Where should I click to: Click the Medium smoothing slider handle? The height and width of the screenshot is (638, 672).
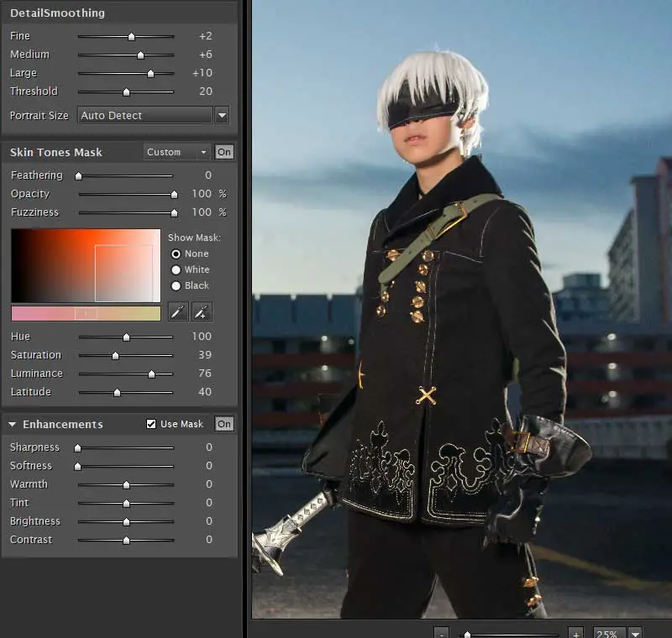(140, 55)
